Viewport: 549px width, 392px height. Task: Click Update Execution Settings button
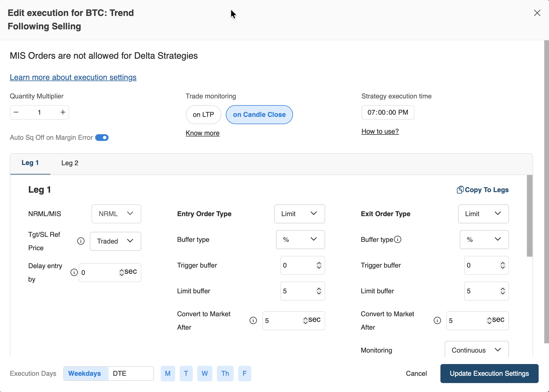click(x=489, y=374)
